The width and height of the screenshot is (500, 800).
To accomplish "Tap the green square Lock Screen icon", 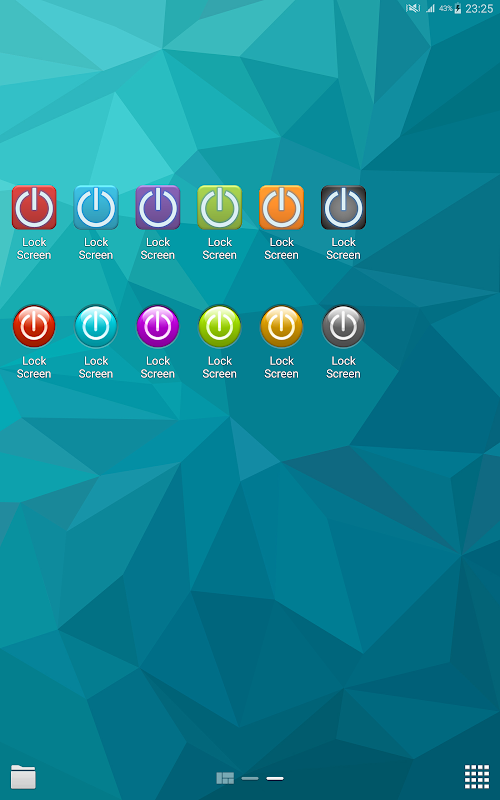I will [x=219, y=208].
